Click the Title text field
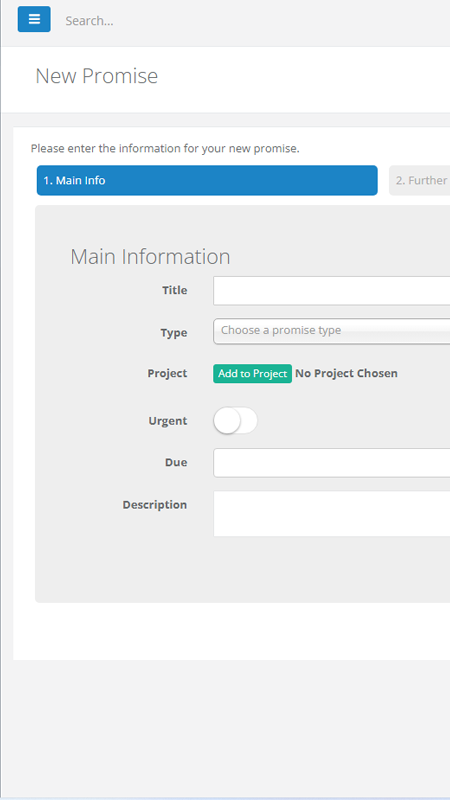Viewport: 450px width, 800px height. click(x=332, y=291)
